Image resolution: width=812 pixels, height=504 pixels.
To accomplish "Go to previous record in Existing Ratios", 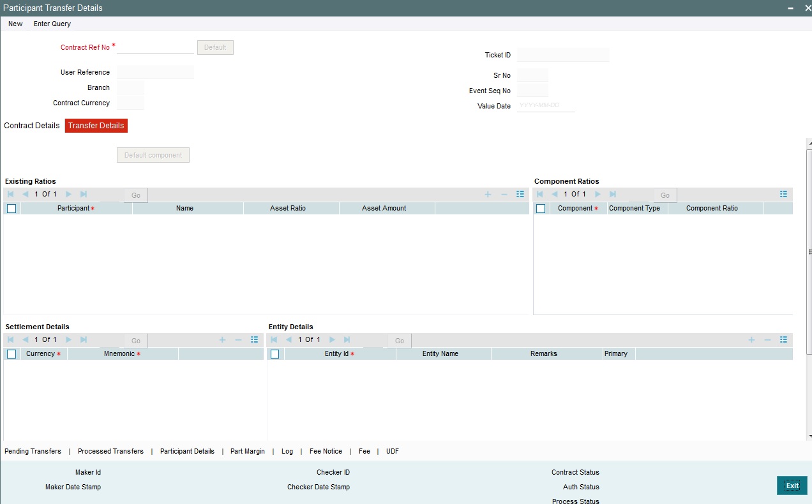I will (26, 194).
